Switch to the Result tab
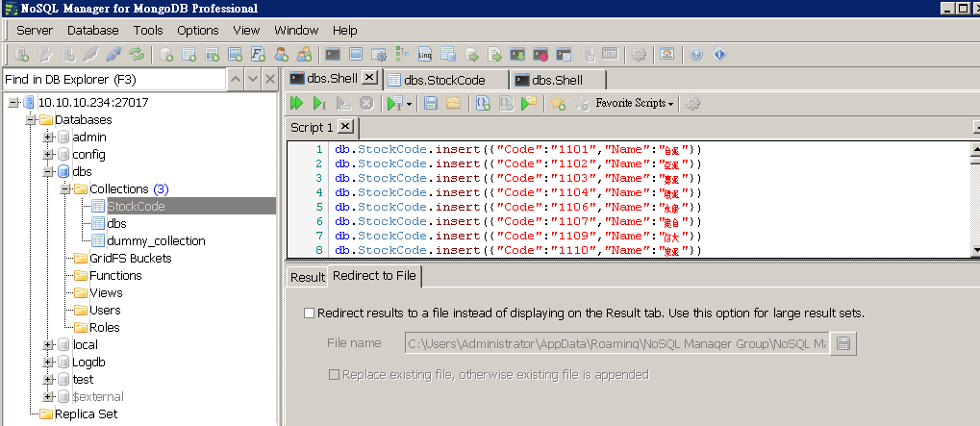The height and width of the screenshot is (426, 980). coord(308,277)
